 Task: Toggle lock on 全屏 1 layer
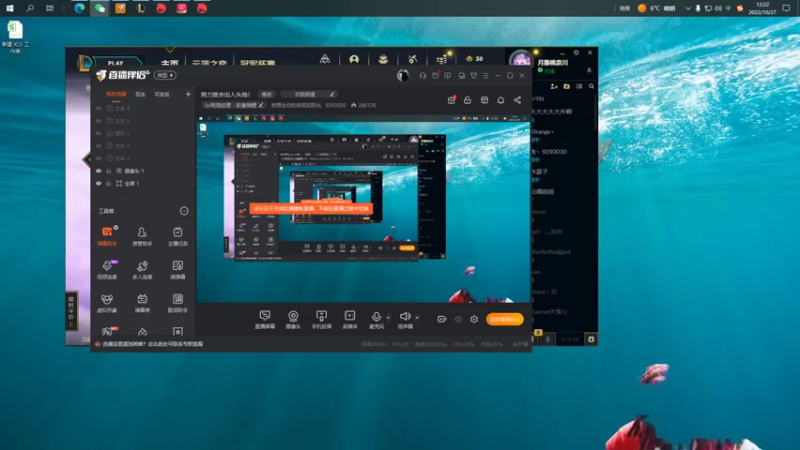click(109, 183)
